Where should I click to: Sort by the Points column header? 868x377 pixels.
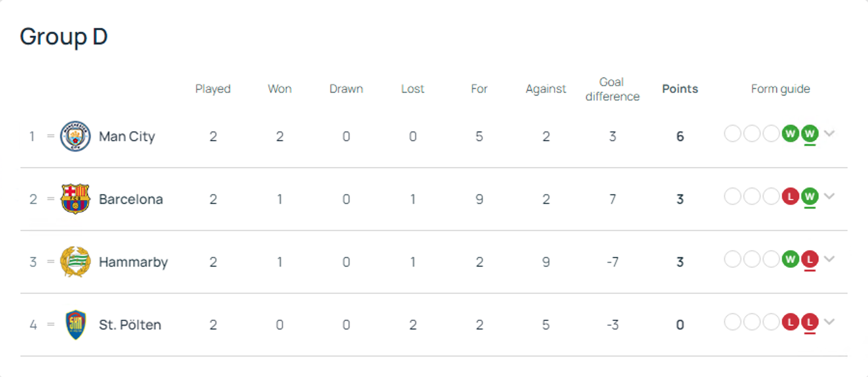click(680, 89)
